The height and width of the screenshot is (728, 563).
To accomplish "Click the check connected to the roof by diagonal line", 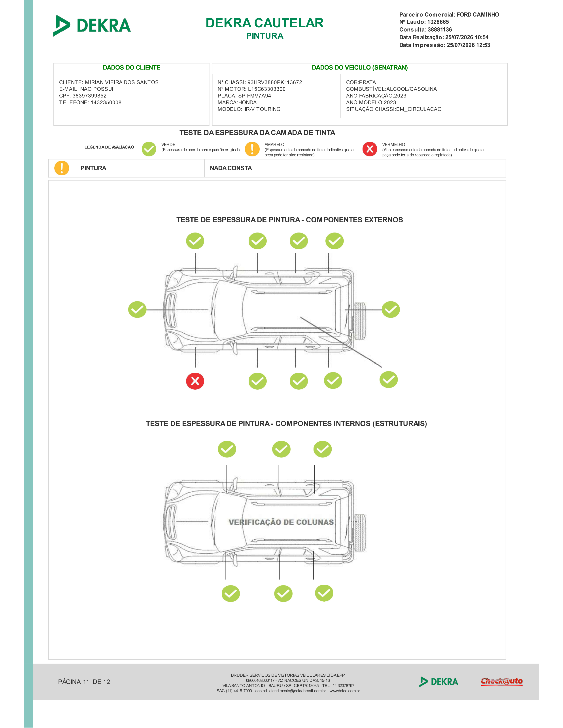I will (x=389, y=380).
